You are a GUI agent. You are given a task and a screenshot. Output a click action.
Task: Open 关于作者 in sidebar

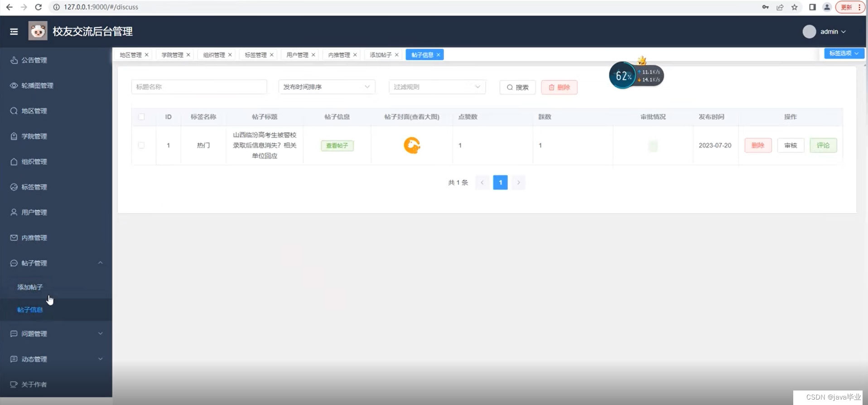(x=56, y=385)
